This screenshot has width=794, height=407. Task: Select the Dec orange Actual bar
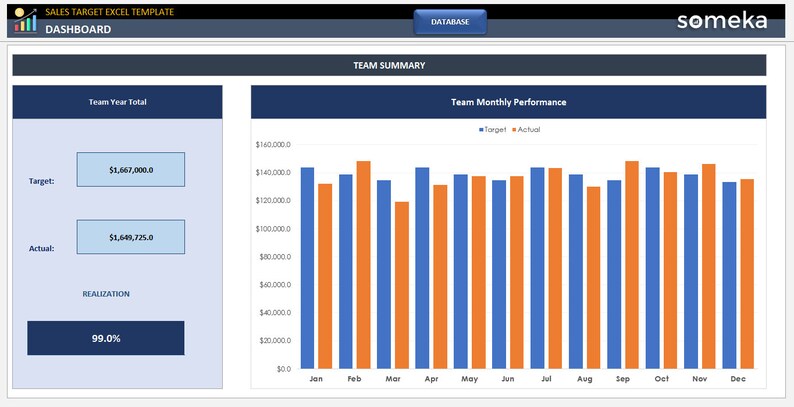tap(747, 274)
